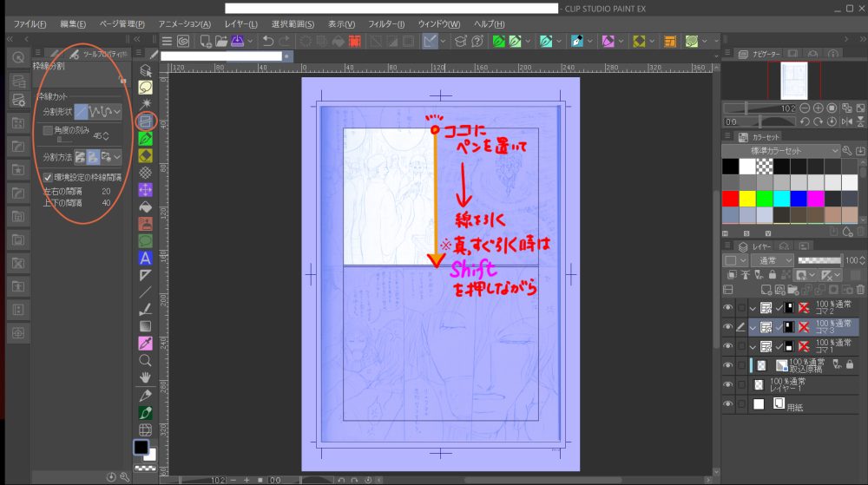Viewport: 868px width, 485px height.
Task: Click navigator zoom out minus icon
Action: point(805,108)
